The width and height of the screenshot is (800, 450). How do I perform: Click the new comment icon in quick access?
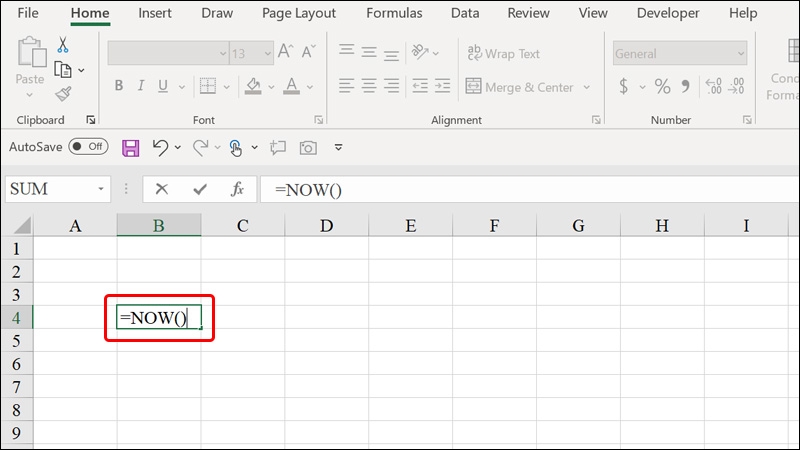(x=278, y=148)
